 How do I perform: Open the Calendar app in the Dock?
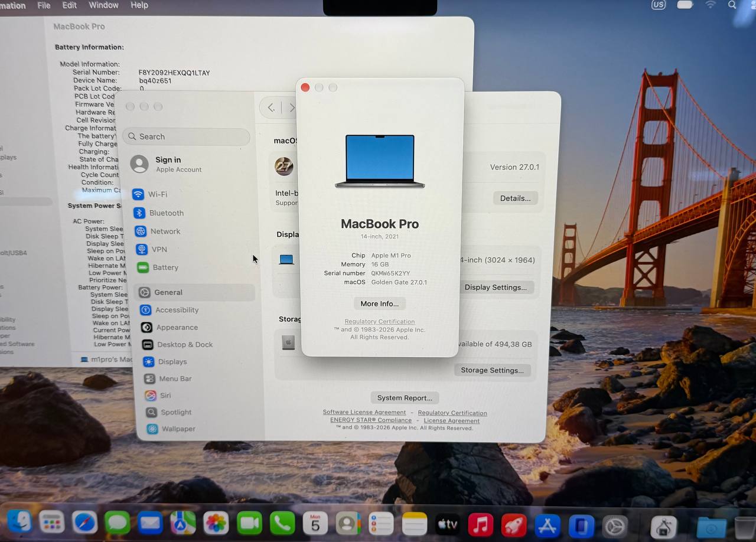pyautogui.click(x=315, y=523)
